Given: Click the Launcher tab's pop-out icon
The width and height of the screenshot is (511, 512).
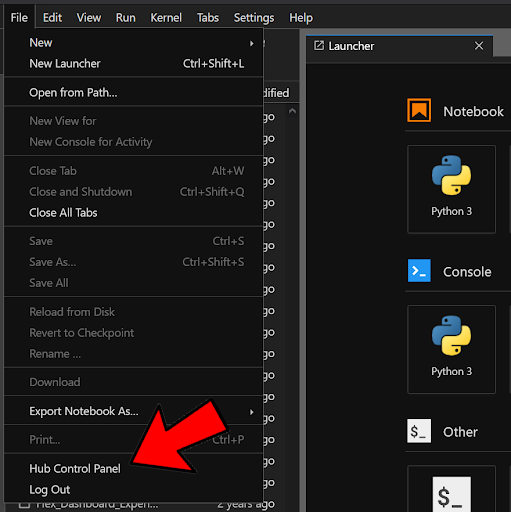Looking at the screenshot, I should [x=319, y=45].
